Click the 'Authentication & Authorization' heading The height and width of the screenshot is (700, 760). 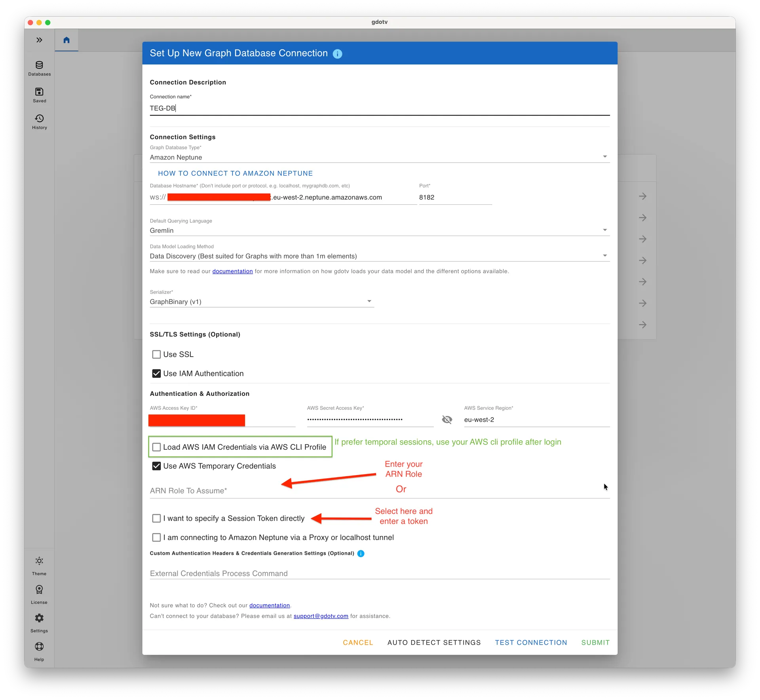199,394
